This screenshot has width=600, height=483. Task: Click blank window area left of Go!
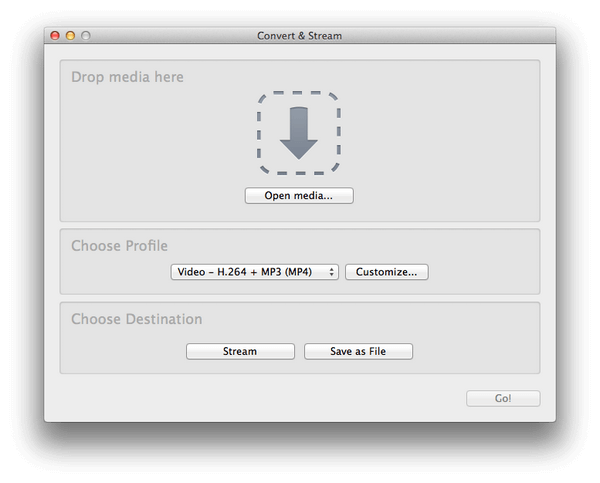[253, 398]
